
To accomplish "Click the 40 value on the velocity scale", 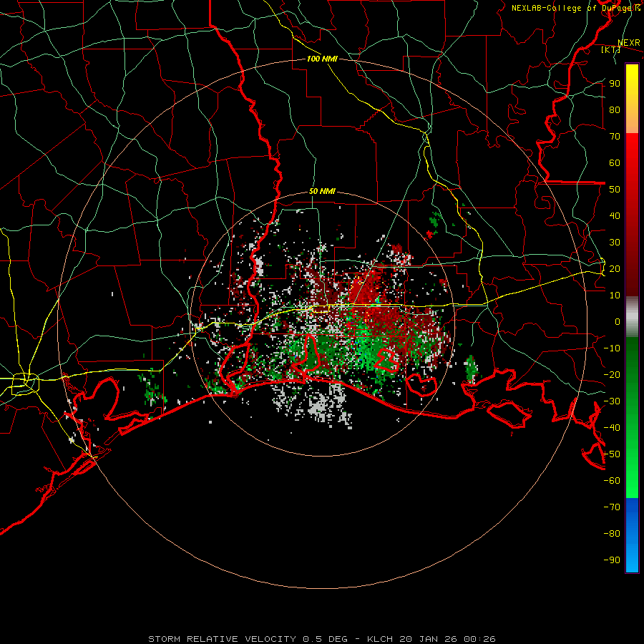I will pos(615,215).
